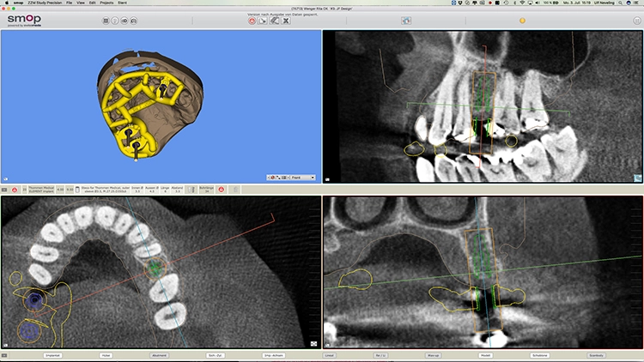This screenshot has width=644, height=362.
Task: Click the Thommen Medical ELEMENT implant field
Action: pyautogui.click(x=41, y=190)
